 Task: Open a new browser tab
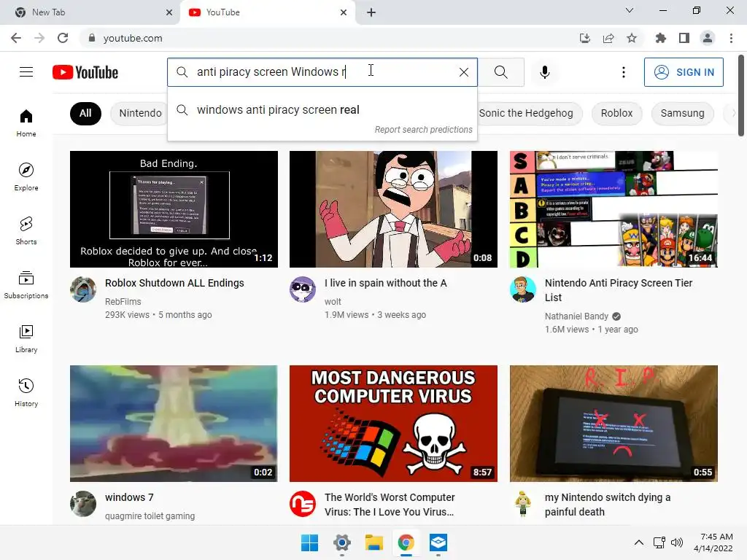click(x=371, y=12)
